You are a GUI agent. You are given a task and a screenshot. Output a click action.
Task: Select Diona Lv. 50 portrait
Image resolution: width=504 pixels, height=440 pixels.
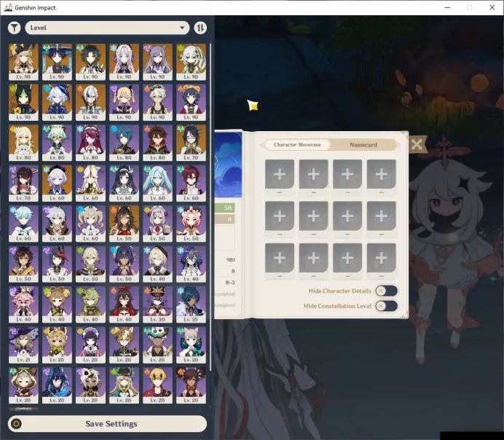[191, 224]
